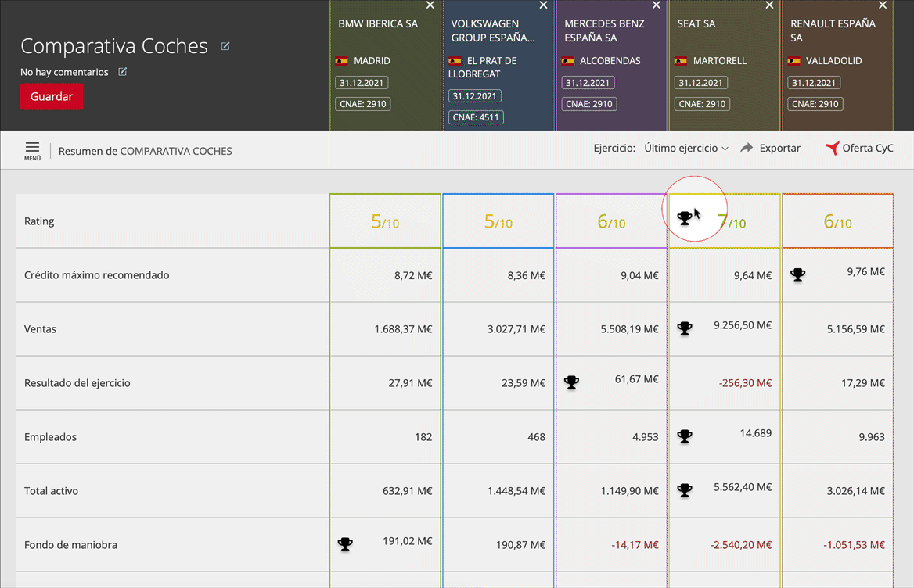The image size is (914, 588).
Task: Remove RENAULT ESPAÑA SA column
Action: 883,5
